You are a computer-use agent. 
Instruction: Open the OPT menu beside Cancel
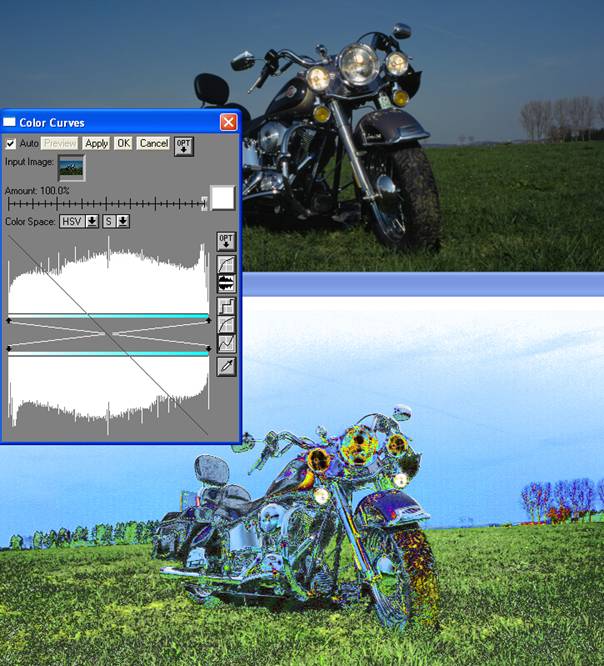(x=184, y=146)
